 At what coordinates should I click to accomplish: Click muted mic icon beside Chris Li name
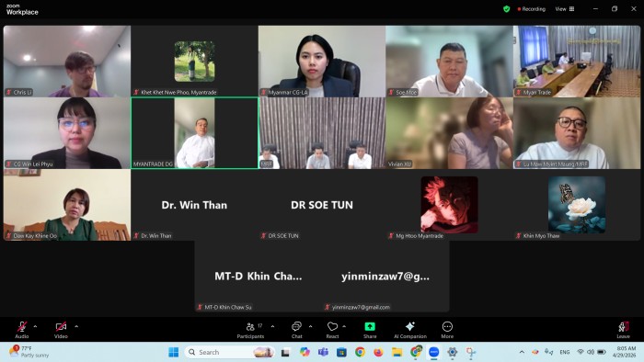pos(8,92)
